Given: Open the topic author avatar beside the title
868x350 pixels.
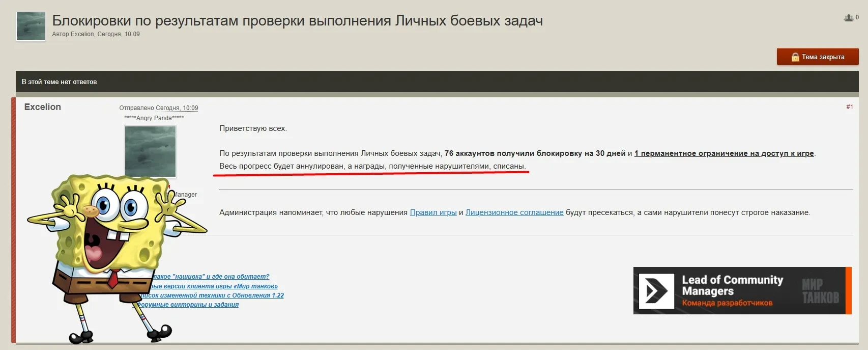Looking at the screenshot, I should pos(31,26).
